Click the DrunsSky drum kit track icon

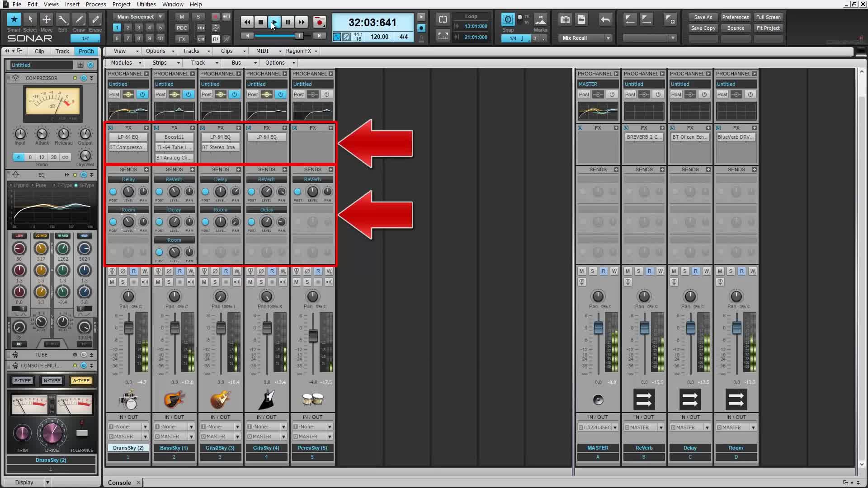(128, 399)
